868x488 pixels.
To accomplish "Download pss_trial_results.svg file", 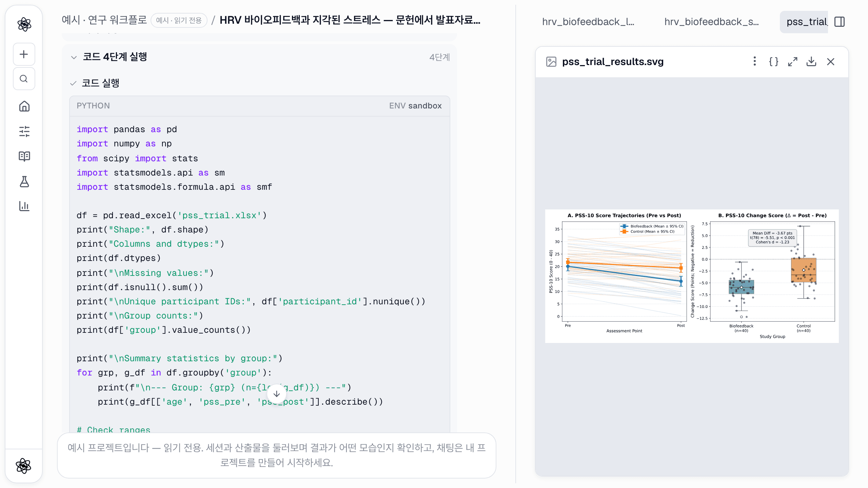I will tap(811, 62).
